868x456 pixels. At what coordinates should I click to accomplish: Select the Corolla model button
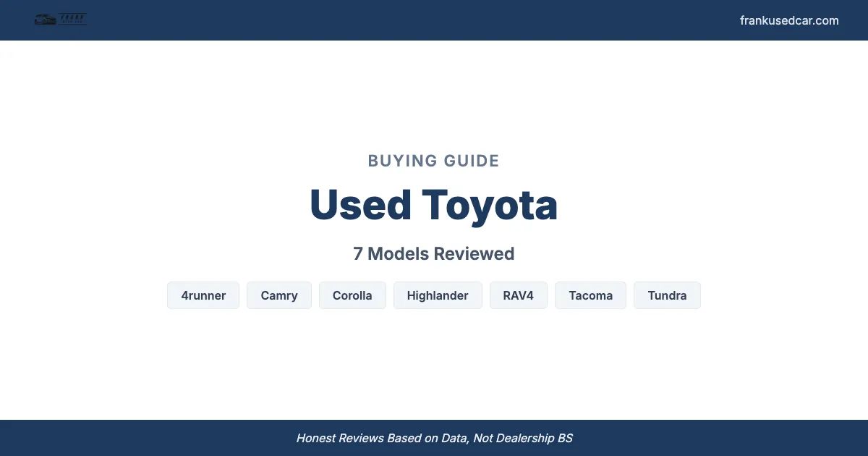[352, 295]
